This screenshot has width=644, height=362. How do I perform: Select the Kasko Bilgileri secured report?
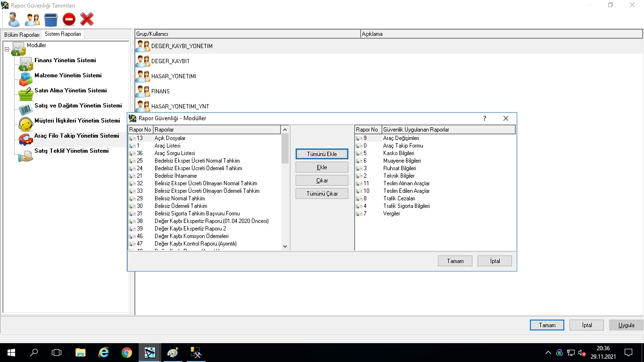point(398,153)
